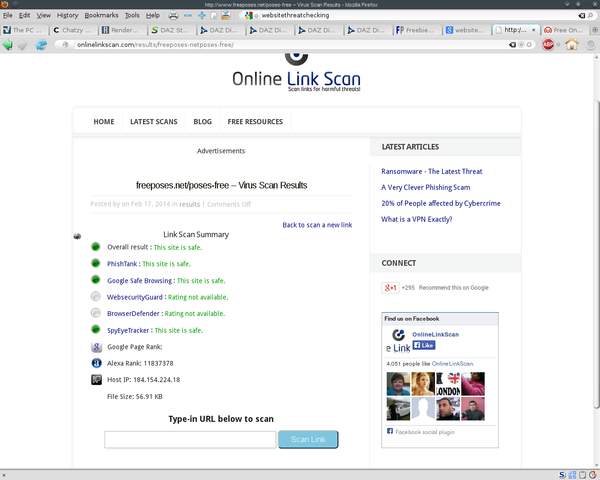Viewport: 600px width, 480px height.
Task: Switch to the Freebie tab
Action: [417, 30]
